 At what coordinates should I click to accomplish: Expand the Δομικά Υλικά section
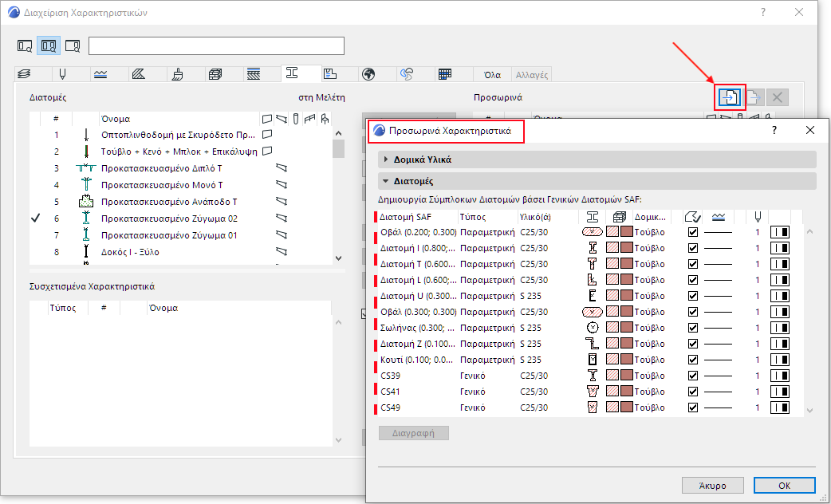[x=597, y=159]
